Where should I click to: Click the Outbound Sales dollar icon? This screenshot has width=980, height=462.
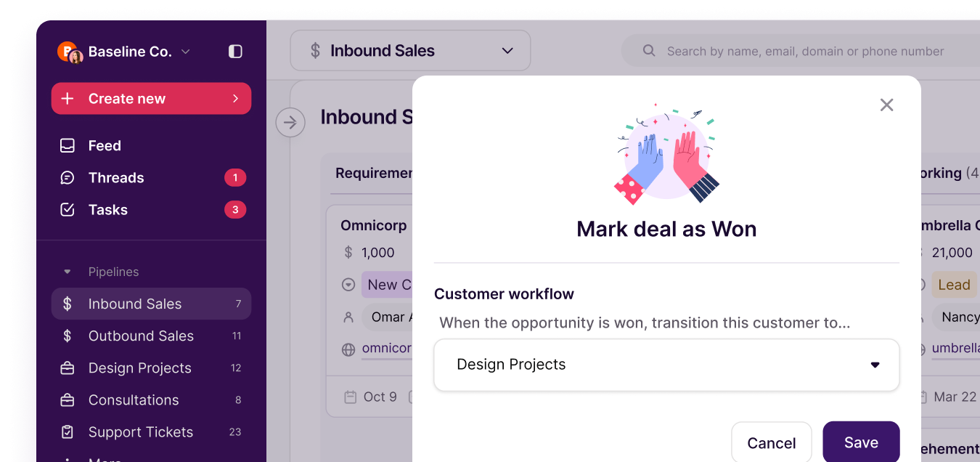click(x=68, y=336)
